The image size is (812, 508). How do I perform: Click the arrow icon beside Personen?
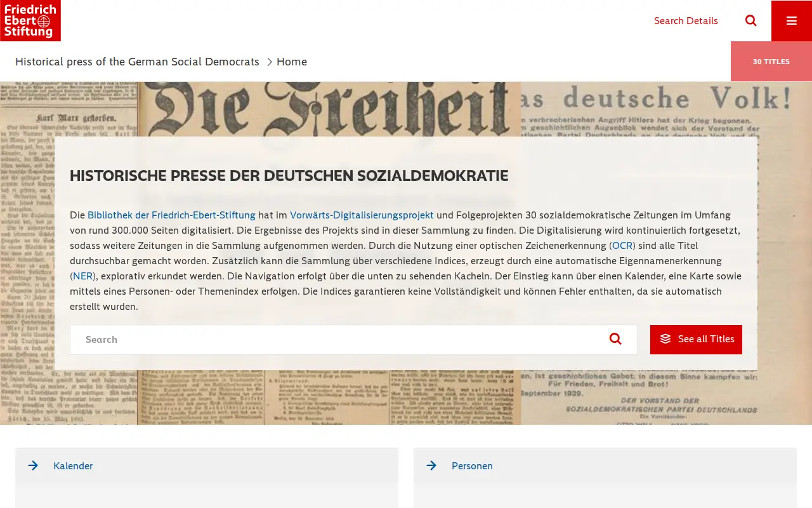431,465
